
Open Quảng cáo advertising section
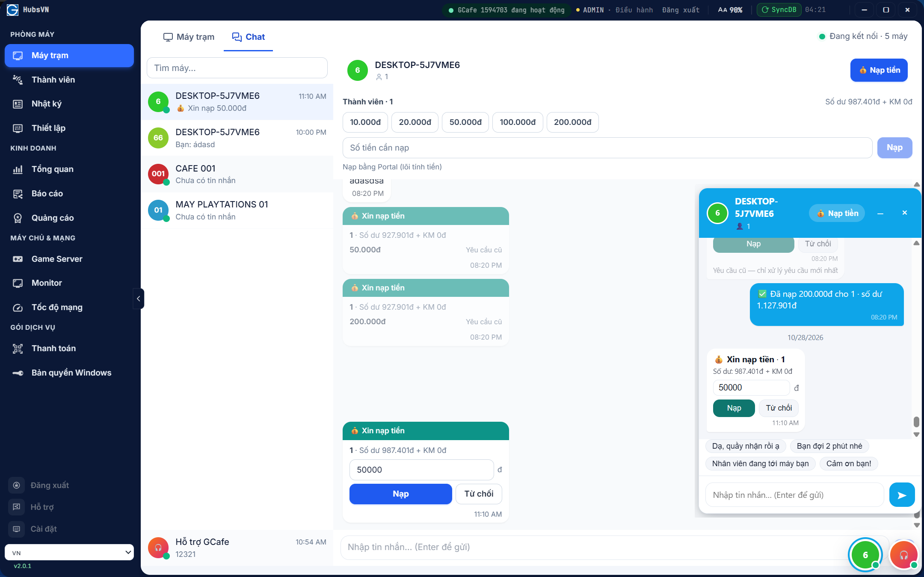tap(69, 218)
